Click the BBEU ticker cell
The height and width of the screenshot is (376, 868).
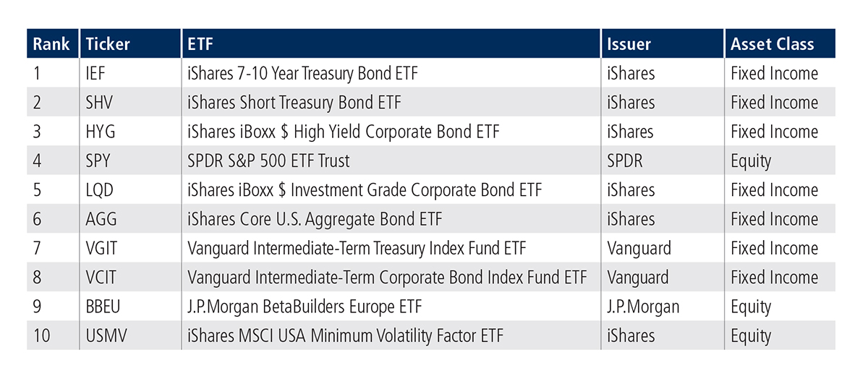click(x=103, y=307)
